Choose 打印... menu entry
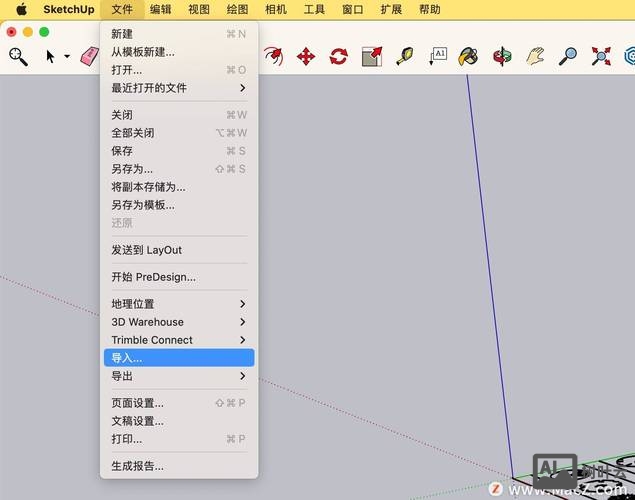Screen dimensions: 635x500 (x=179, y=439)
